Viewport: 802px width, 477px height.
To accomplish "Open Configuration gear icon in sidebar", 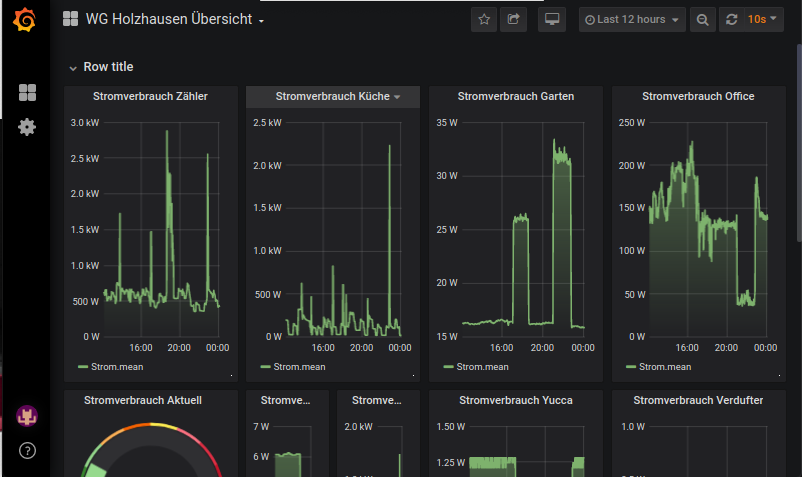I will click(27, 127).
